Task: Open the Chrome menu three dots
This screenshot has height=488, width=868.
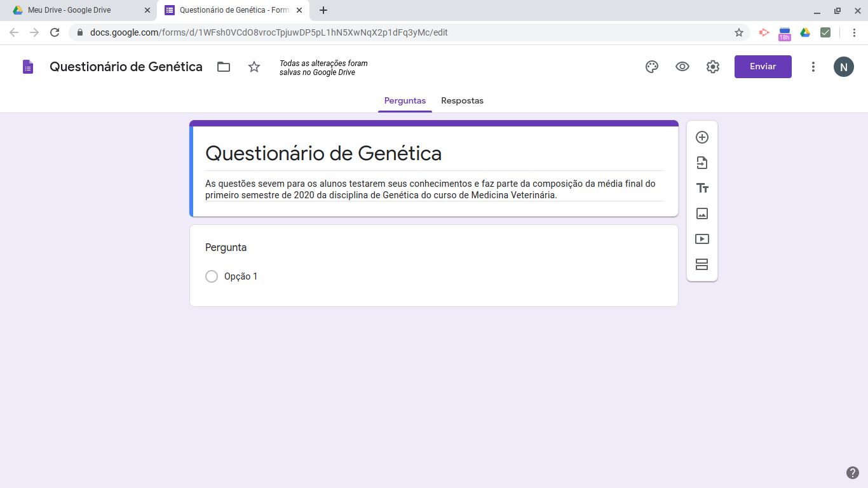Action: [x=854, y=32]
